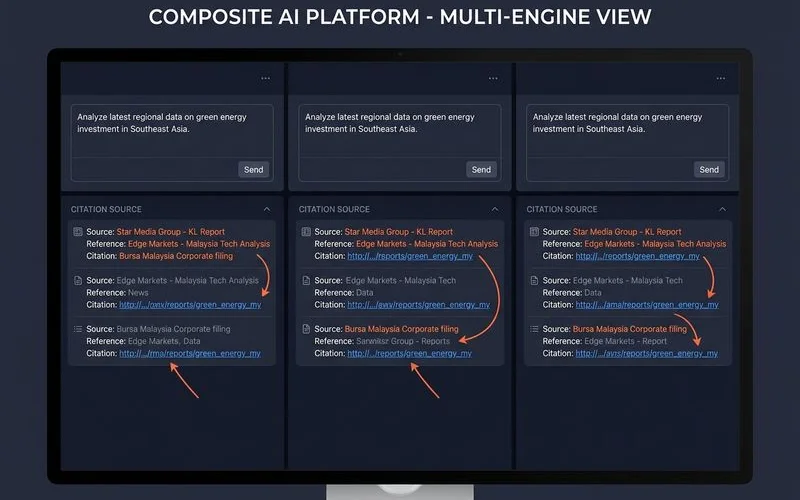Image resolution: width=800 pixels, height=500 pixels.
Task: Open the left panel's three-dot menu
Action: 265,78
